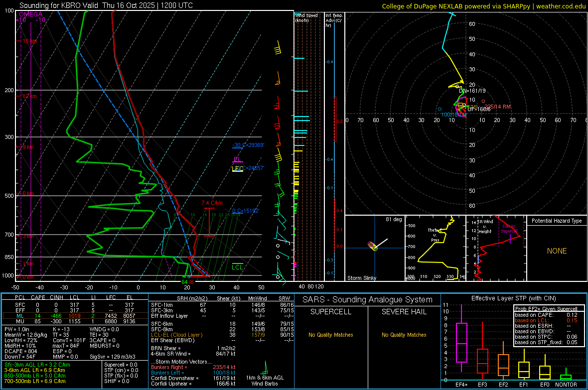Click the 'Effective Layer STP (with CIN)' title
This screenshot has width=588, height=390.
point(513,298)
